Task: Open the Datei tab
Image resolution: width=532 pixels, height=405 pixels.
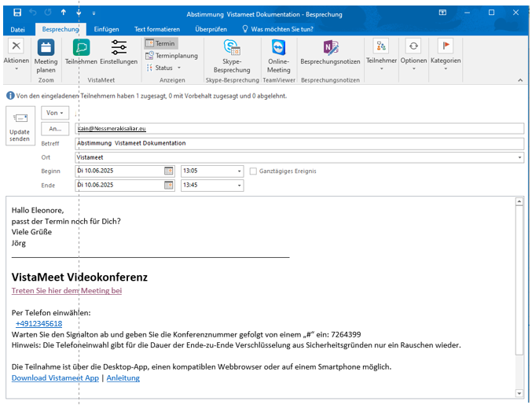Action: click(x=17, y=30)
